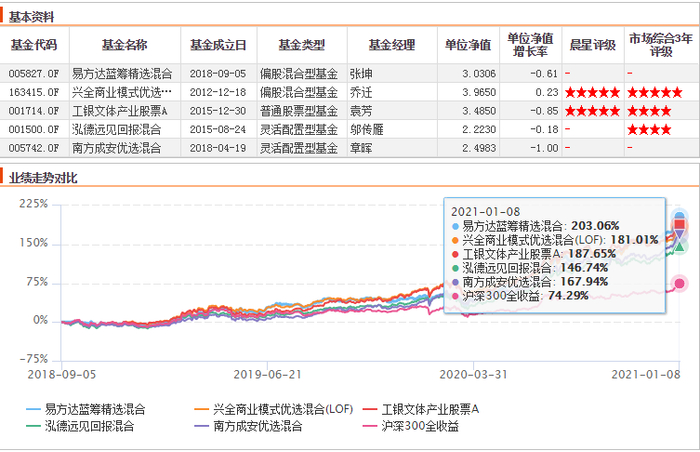This screenshot has height=452, width=700.
Task: Click the 基金经理 column header
Action: 392,45
